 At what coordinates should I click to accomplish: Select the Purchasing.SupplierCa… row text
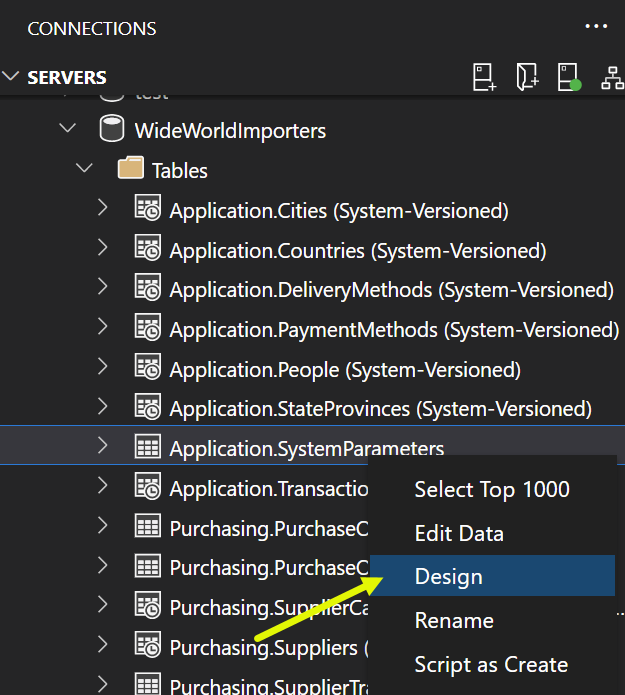tap(269, 608)
